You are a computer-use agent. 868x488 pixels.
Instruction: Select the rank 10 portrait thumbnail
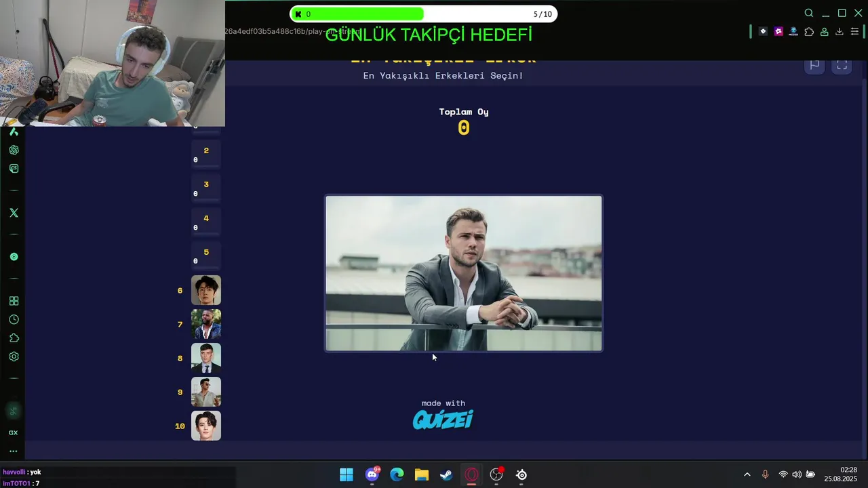click(x=206, y=426)
